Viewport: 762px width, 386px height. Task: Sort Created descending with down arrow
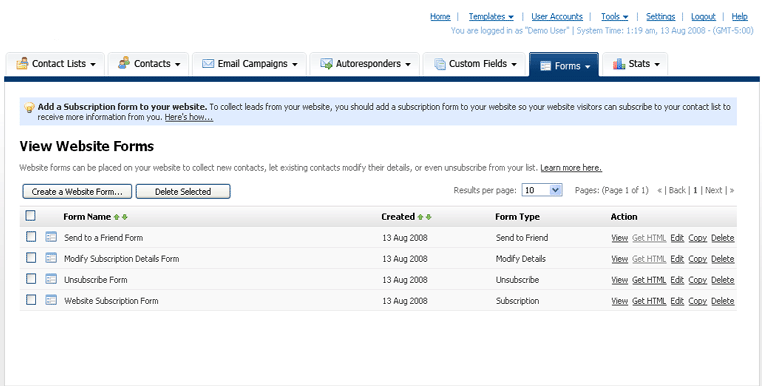click(429, 217)
